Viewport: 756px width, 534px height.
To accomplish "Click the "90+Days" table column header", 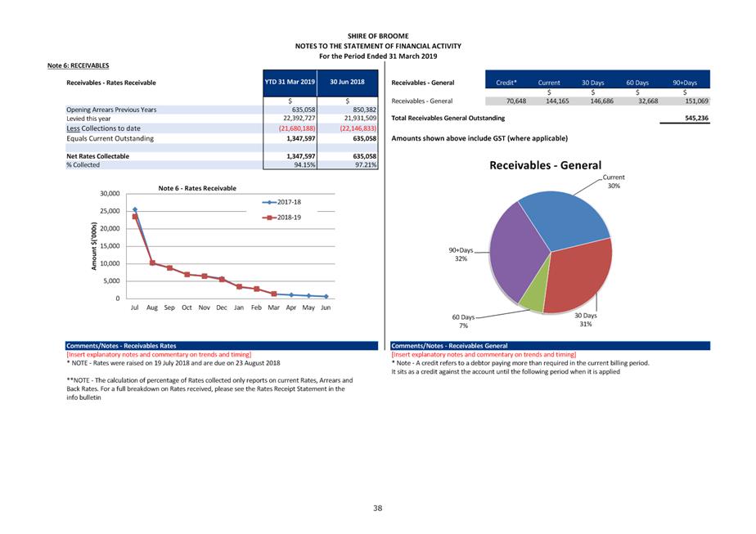I will (684, 83).
